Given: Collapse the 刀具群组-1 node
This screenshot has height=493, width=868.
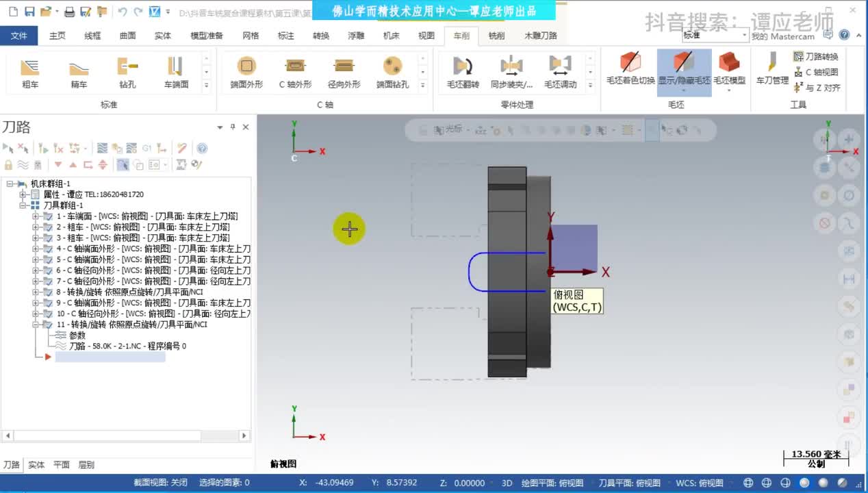Looking at the screenshot, I should [x=23, y=205].
